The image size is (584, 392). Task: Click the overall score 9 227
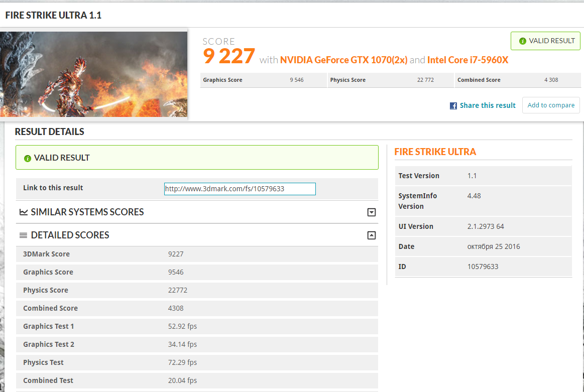click(228, 56)
